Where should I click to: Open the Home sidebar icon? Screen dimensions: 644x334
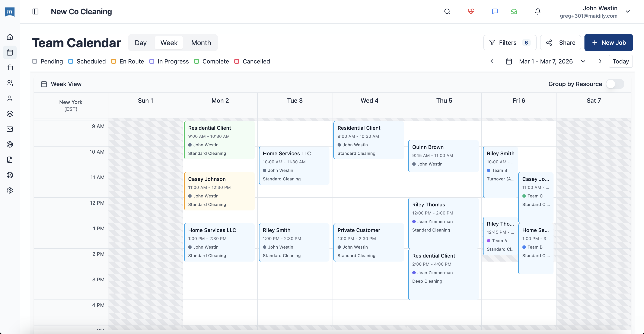coord(10,37)
